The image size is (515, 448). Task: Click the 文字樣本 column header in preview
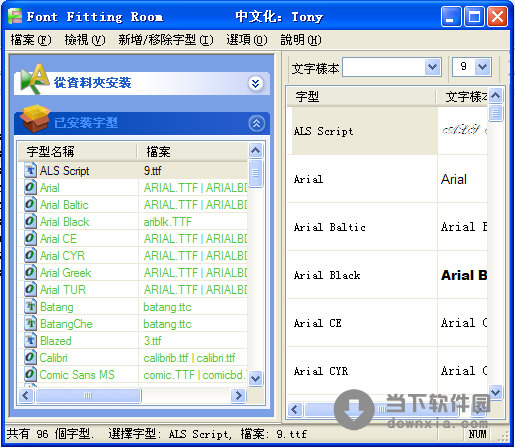coord(463,97)
